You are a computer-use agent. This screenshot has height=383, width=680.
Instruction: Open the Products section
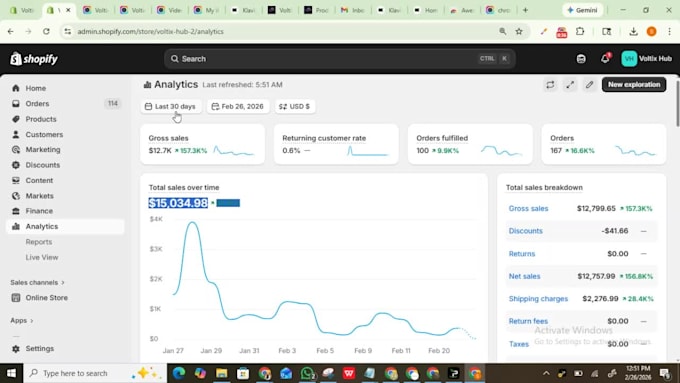point(41,119)
